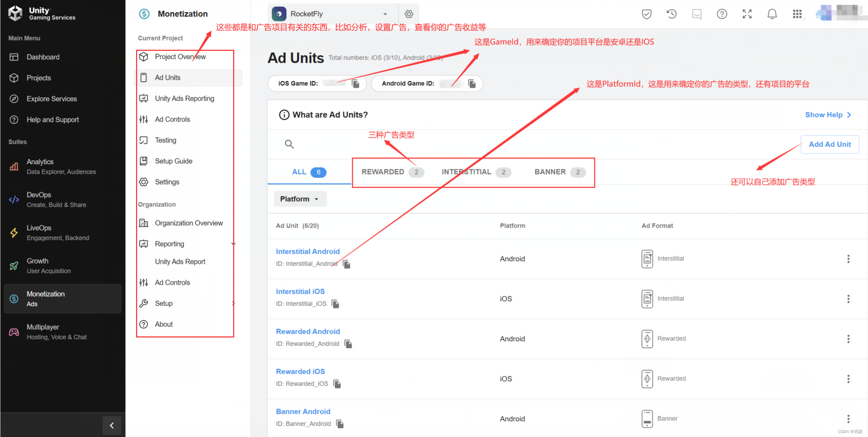Copy the Interstitial_Android ad unit ID
The image size is (868, 437).
346,264
